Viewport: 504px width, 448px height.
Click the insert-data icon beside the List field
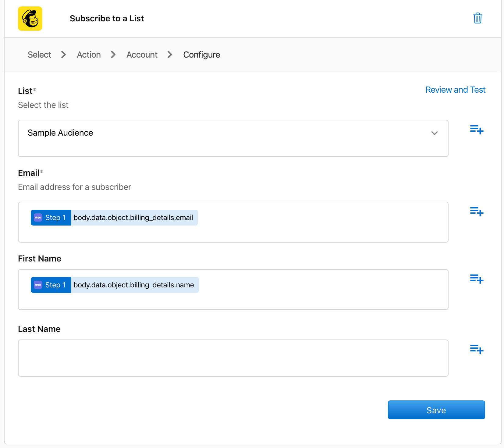pyautogui.click(x=477, y=130)
